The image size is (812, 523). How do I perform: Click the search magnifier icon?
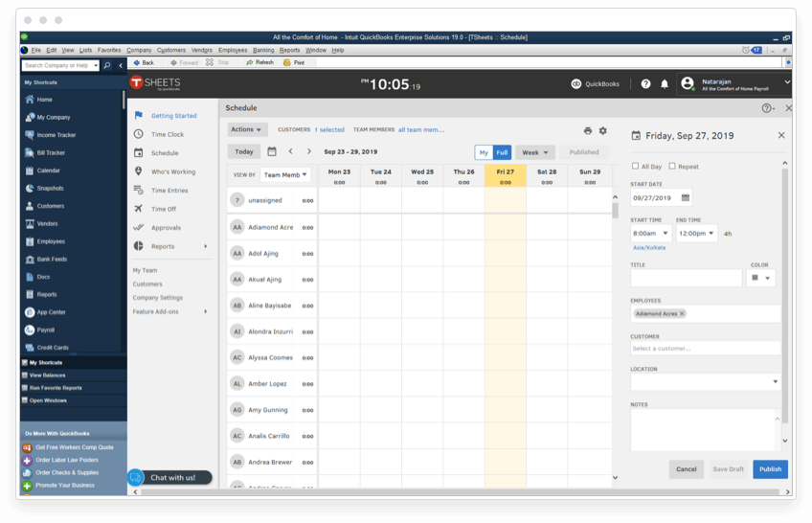(106, 65)
